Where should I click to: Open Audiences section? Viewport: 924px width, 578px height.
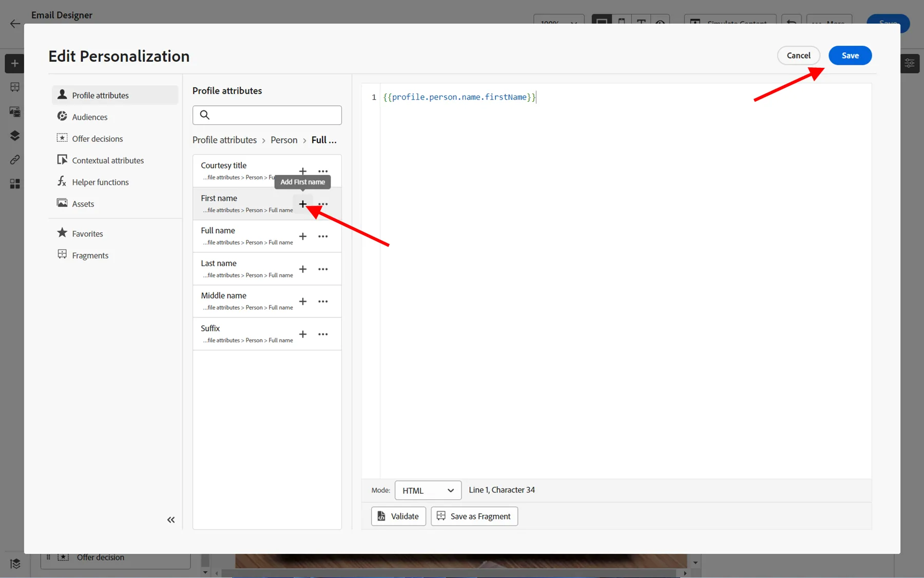(x=115, y=117)
